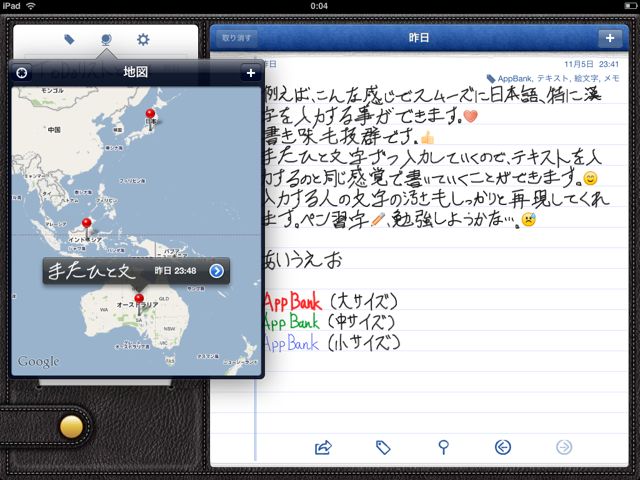Viewport: 640px width, 480px height.
Task: Tap the Wi-Fi status icon
Action: pyautogui.click(x=31, y=6)
